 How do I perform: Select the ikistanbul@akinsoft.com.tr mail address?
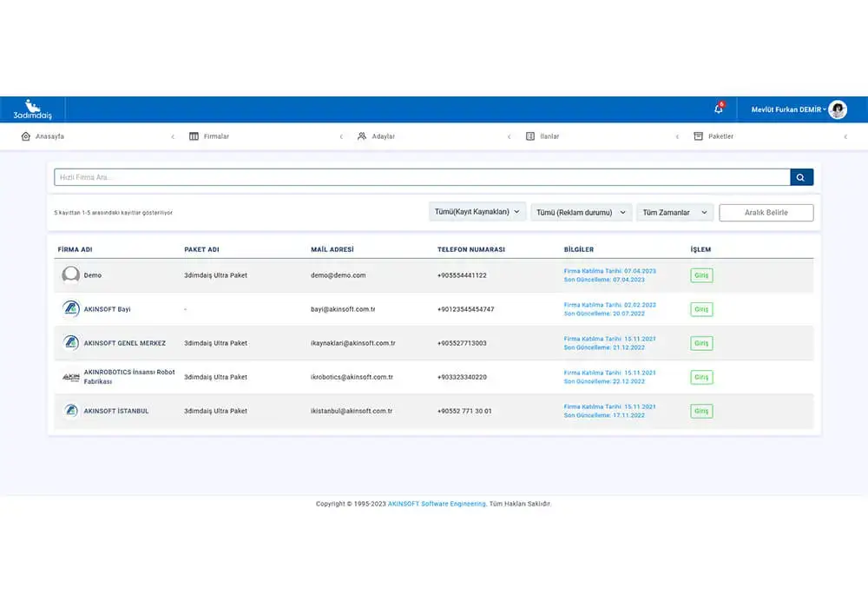(x=352, y=411)
